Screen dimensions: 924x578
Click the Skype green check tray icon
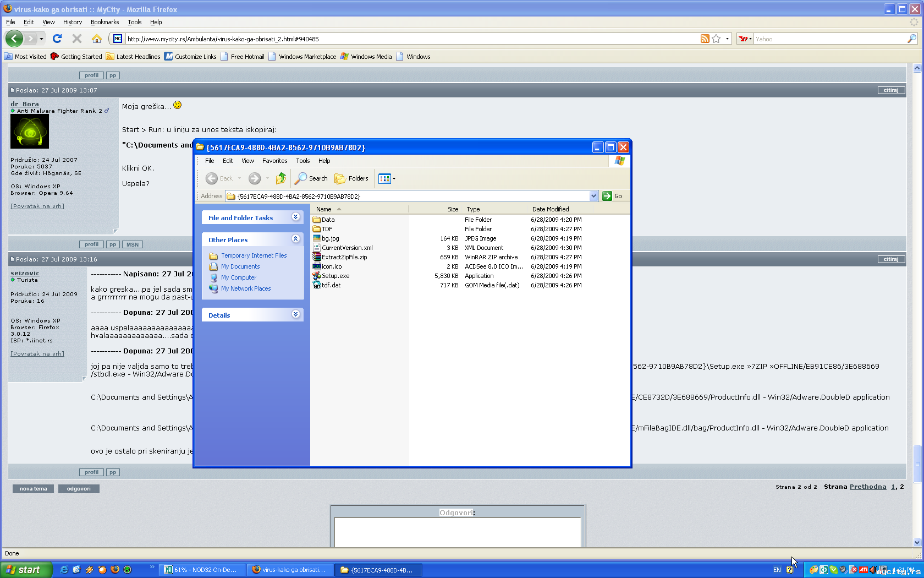point(834,570)
